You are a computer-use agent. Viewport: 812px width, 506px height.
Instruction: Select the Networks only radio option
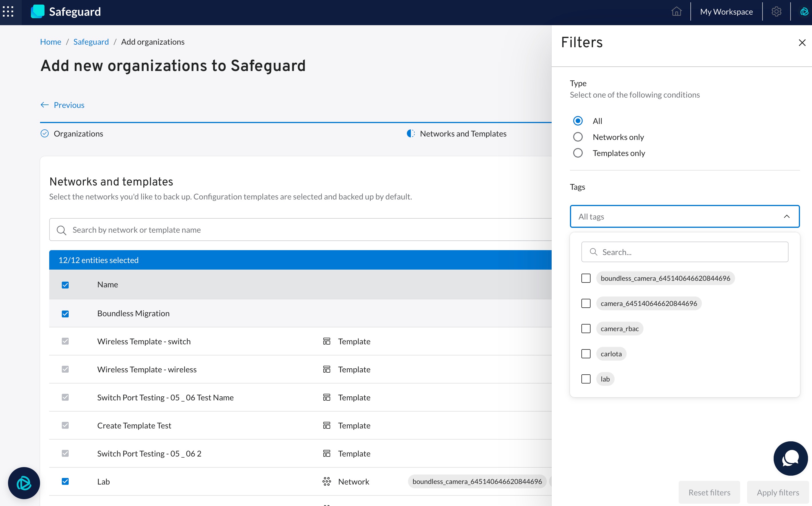point(578,137)
